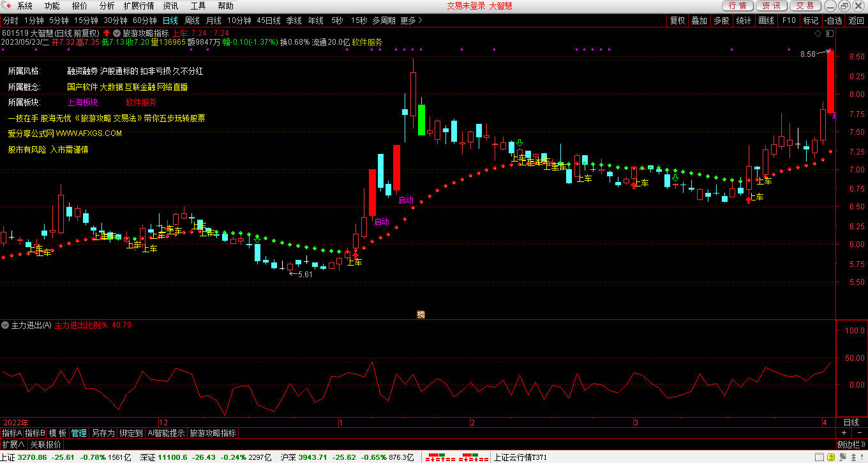
Task: Click the minus zoom-out button at bottom right
Action: click(x=859, y=433)
